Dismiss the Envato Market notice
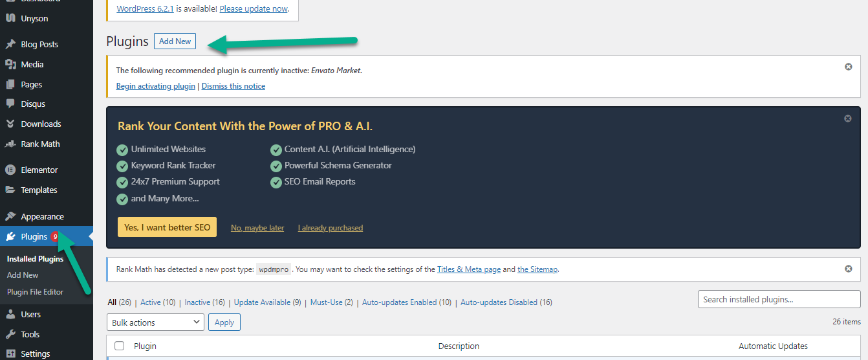Image resolution: width=868 pixels, height=360 pixels. pos(849,67)
